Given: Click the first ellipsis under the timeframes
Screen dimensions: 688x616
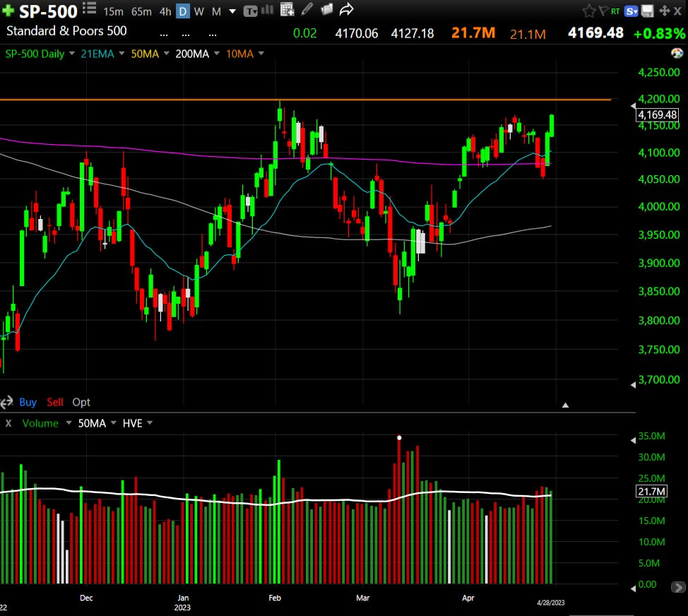Looking at the screenshot, I should (x=164, y=34).
